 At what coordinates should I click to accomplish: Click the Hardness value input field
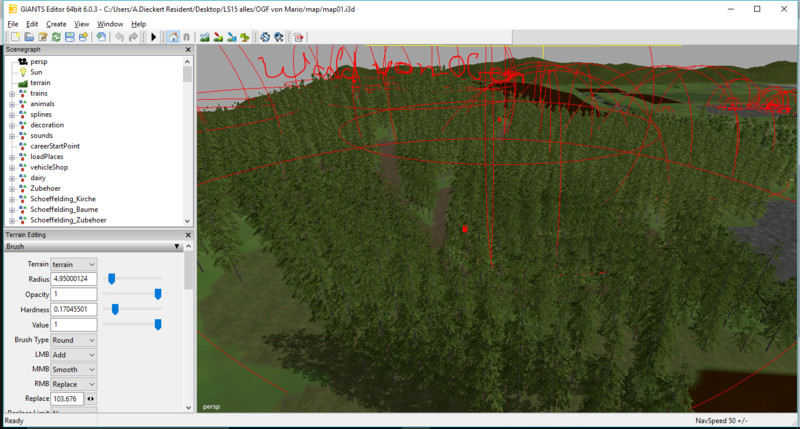coord(75,309)
